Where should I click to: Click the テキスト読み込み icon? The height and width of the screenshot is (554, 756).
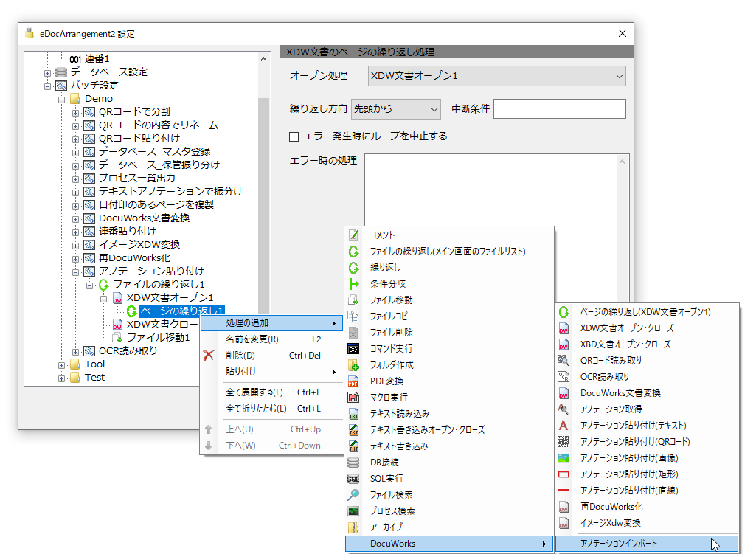pos(353,414)
